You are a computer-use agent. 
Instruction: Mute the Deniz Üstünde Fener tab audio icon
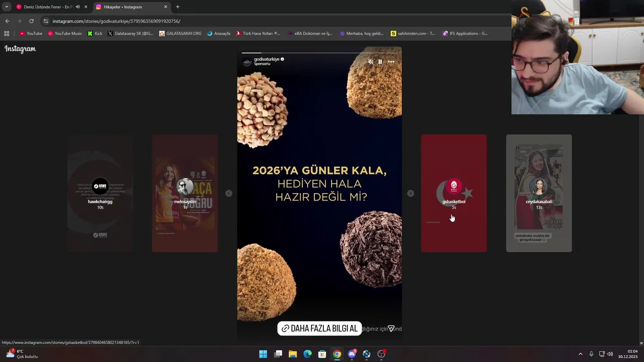pyautogui.click(x=77, y=7)
